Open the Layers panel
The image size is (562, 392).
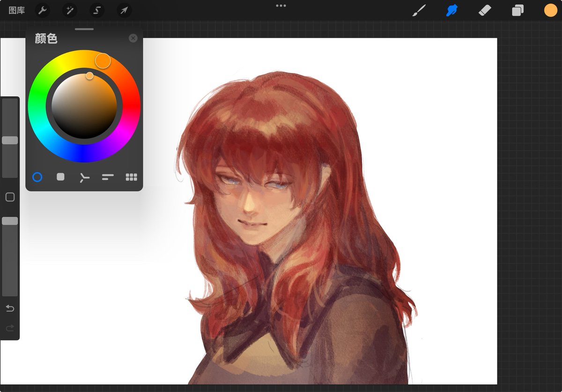pyautogui.click(x=518, y=10)
